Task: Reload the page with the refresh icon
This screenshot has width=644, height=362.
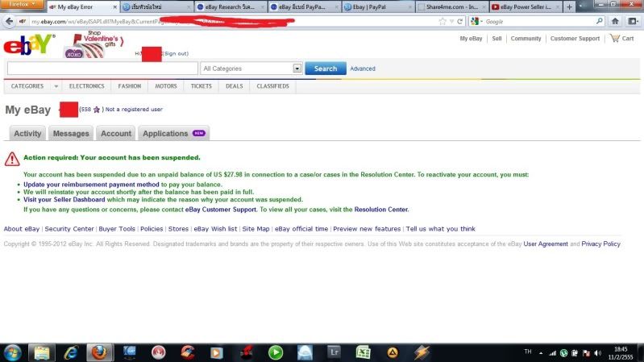Action: click(459, 22)
